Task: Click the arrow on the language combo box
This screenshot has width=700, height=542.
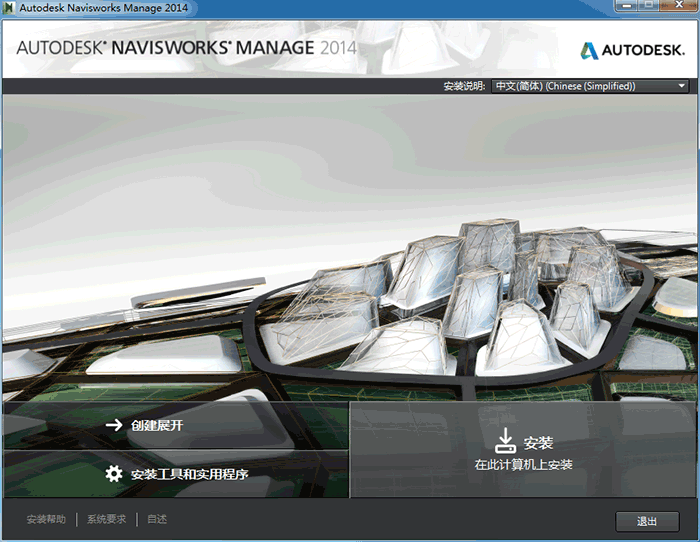Action: 682,86
